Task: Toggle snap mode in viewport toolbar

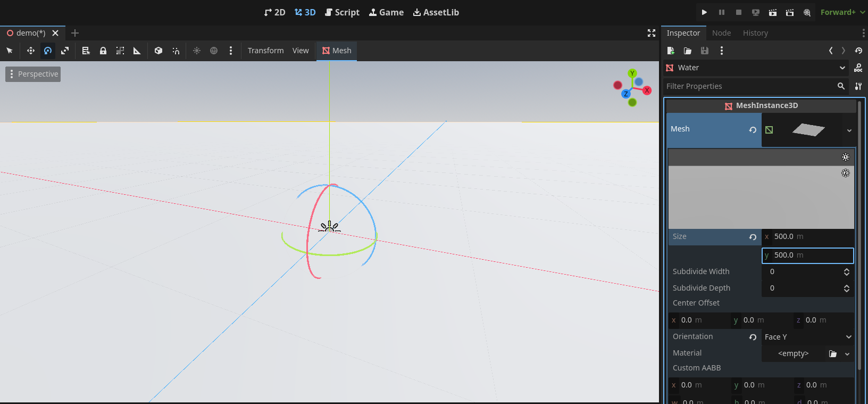Action: tap(176, 51)
